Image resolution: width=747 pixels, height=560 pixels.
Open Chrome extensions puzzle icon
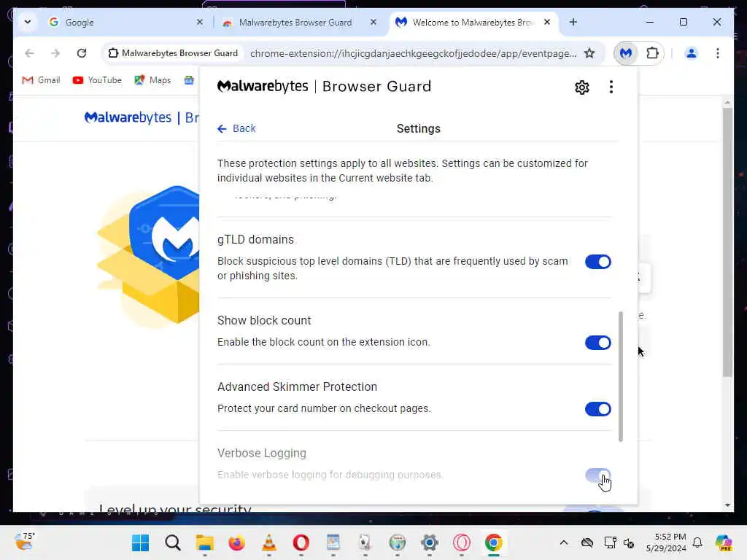pyautogui.click(x=652, y=53)
